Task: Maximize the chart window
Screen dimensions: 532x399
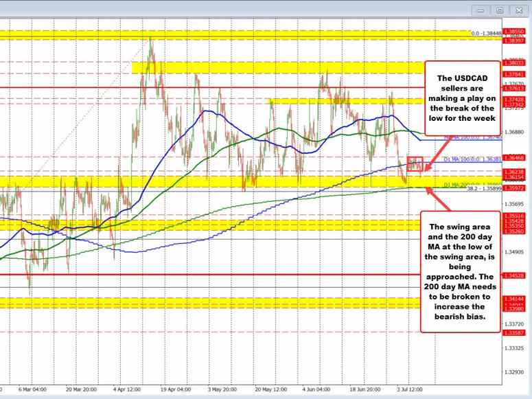Action: pos(500,10)
